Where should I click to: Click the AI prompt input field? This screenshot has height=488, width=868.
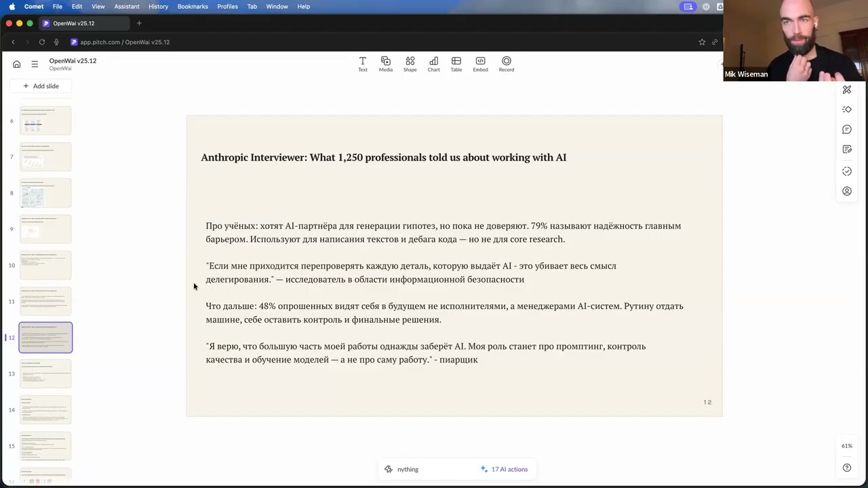tap(427, 469)
